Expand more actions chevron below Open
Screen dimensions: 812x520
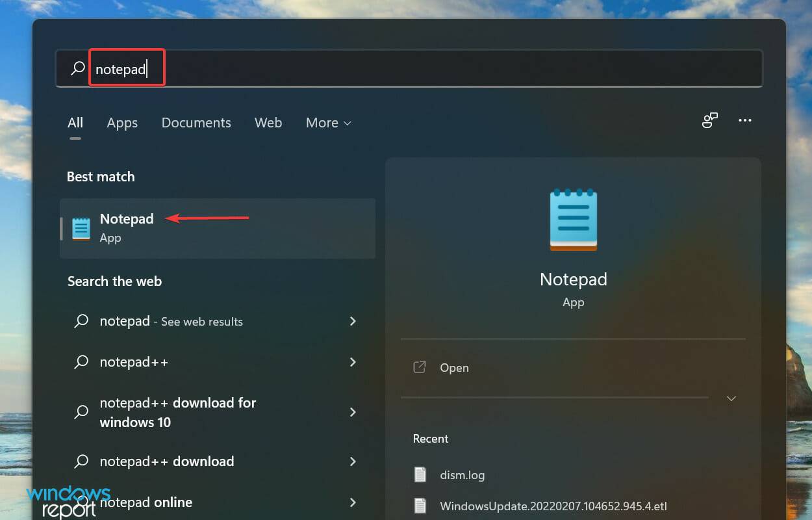click(x=731, y=398)
